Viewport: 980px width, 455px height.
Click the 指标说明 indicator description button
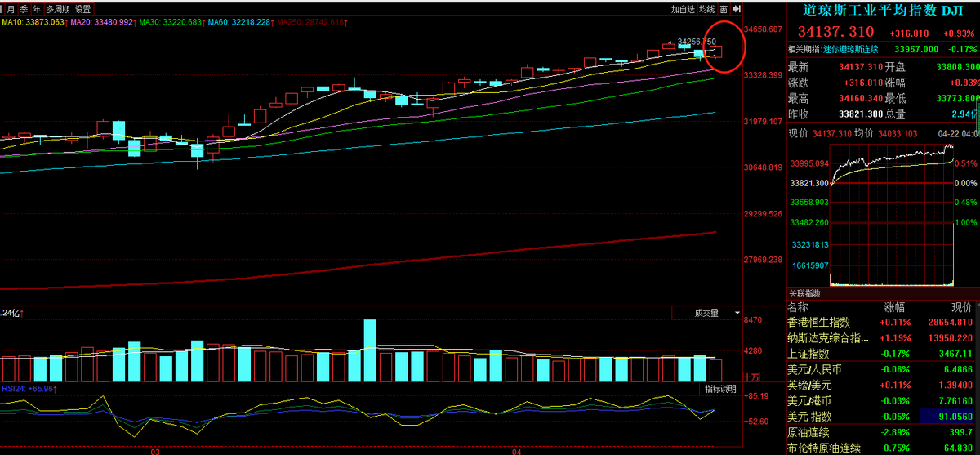click(719, 389)
